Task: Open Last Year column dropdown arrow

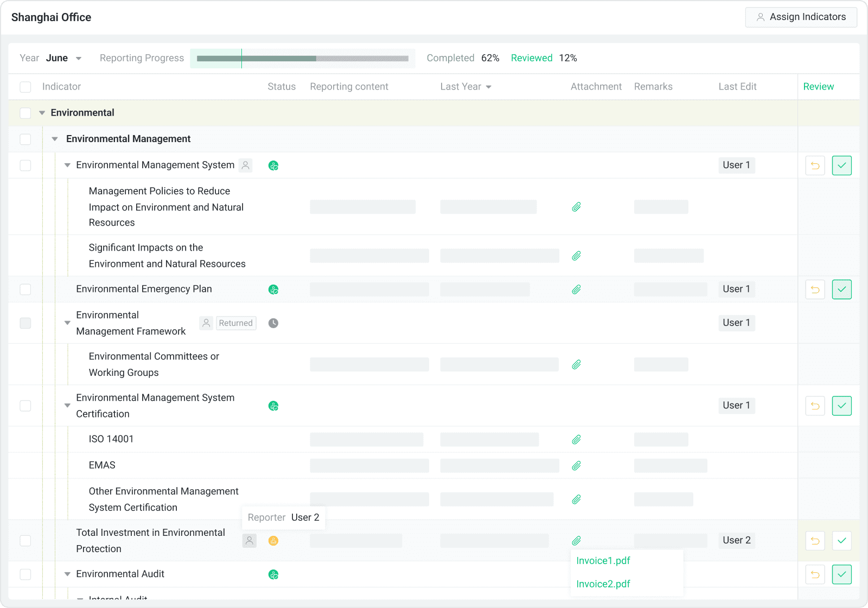Action: click(489, 87)
